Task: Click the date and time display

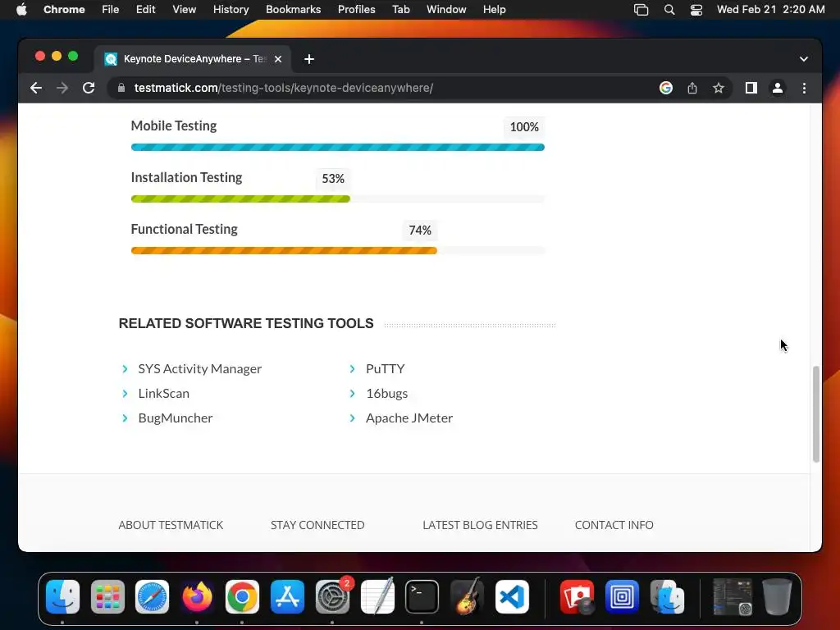Action: coord(770,9)
